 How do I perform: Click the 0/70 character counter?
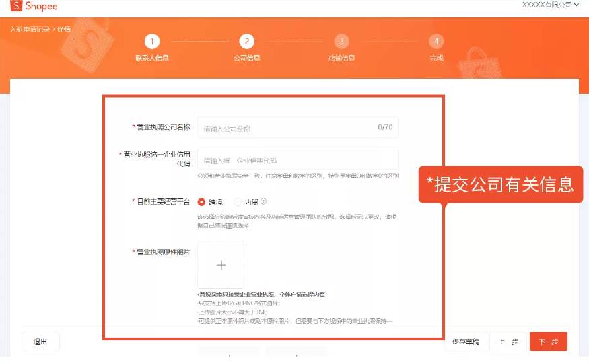click(x=385, y=127)
